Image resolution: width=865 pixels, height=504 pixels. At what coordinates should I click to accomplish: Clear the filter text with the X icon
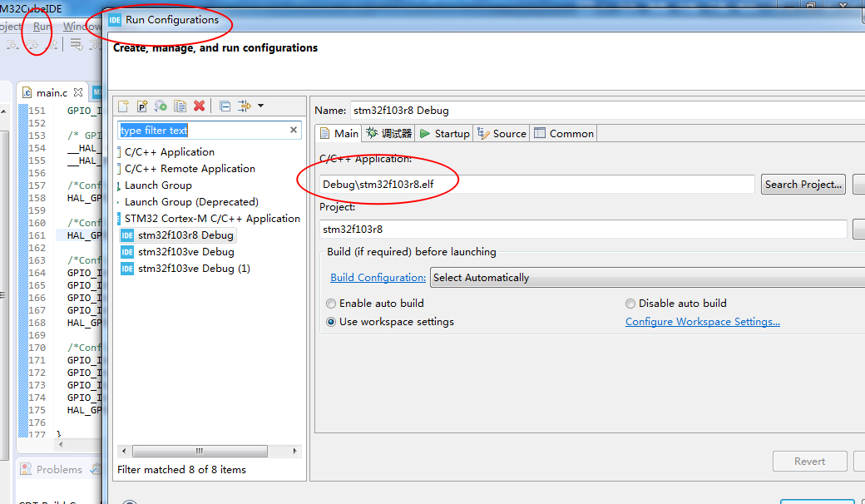point(294,130)
